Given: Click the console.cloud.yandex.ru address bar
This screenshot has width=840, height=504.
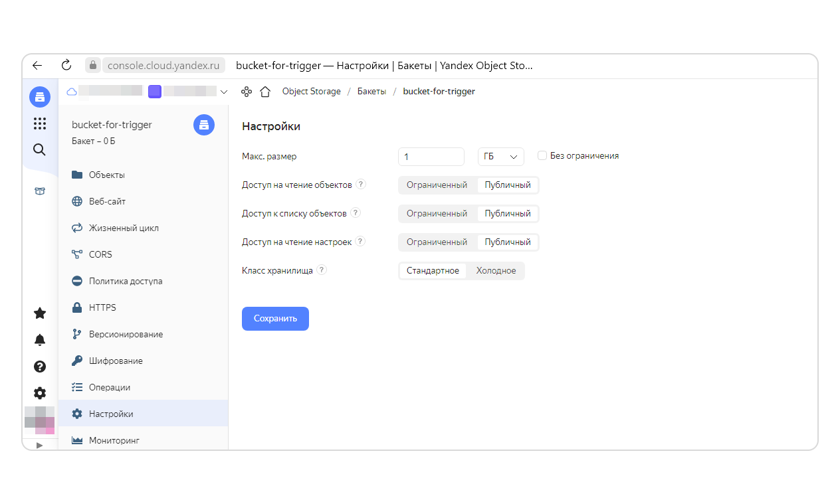Looking at the screenshot, I should tap(163, 66).
